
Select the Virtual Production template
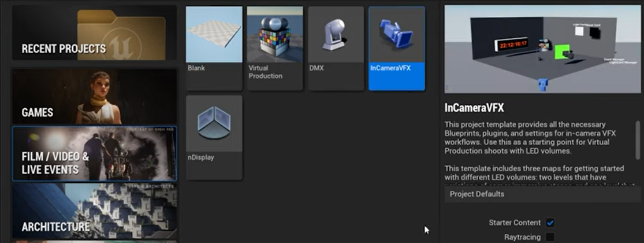point(275,48)
